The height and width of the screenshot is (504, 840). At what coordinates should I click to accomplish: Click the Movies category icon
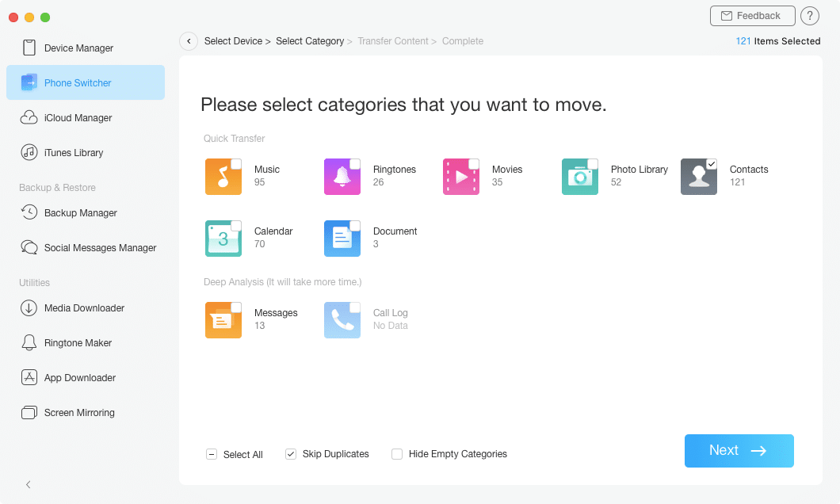[460, 177]
